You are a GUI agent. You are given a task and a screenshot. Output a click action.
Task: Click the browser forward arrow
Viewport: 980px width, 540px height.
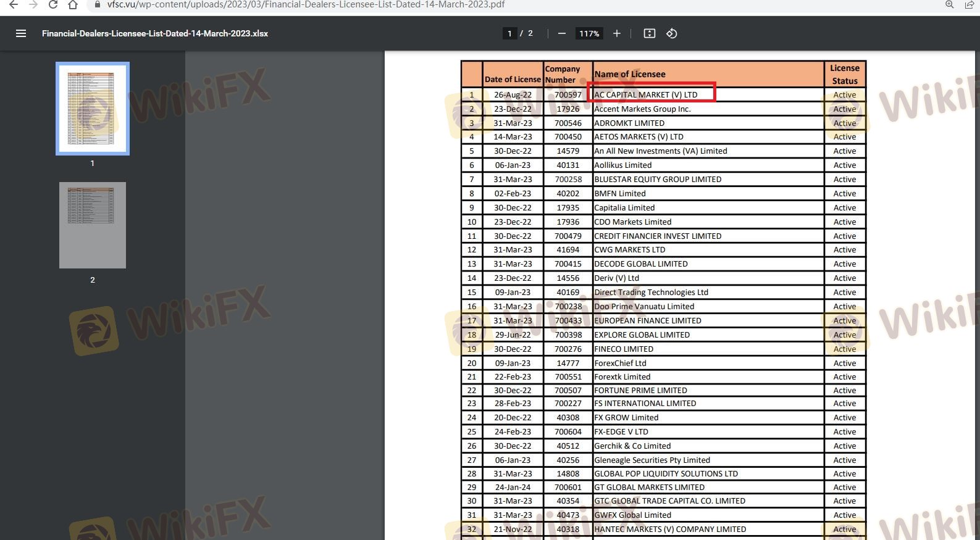[x=33, y=5]
